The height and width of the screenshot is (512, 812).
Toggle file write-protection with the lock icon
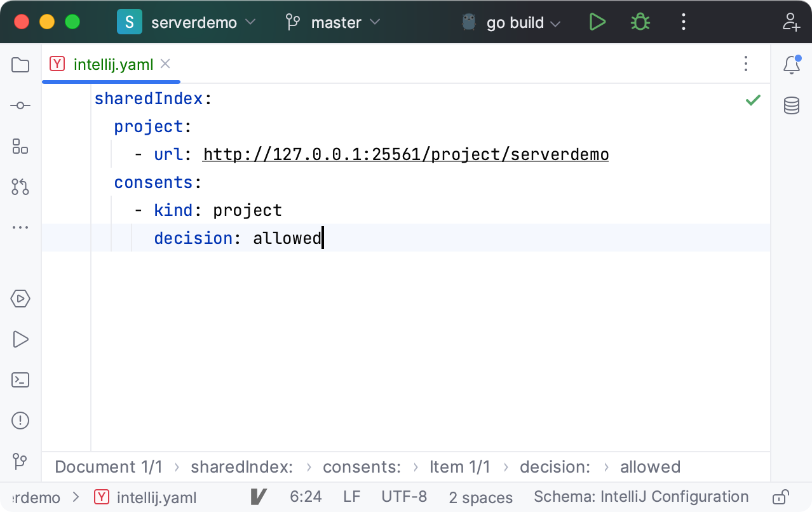click(780, 497)
